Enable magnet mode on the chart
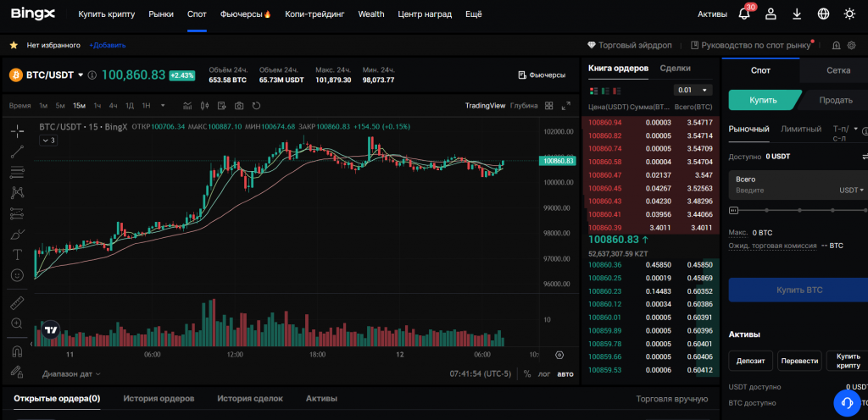Viewport: 868px width, 420px height. point(17,351)
